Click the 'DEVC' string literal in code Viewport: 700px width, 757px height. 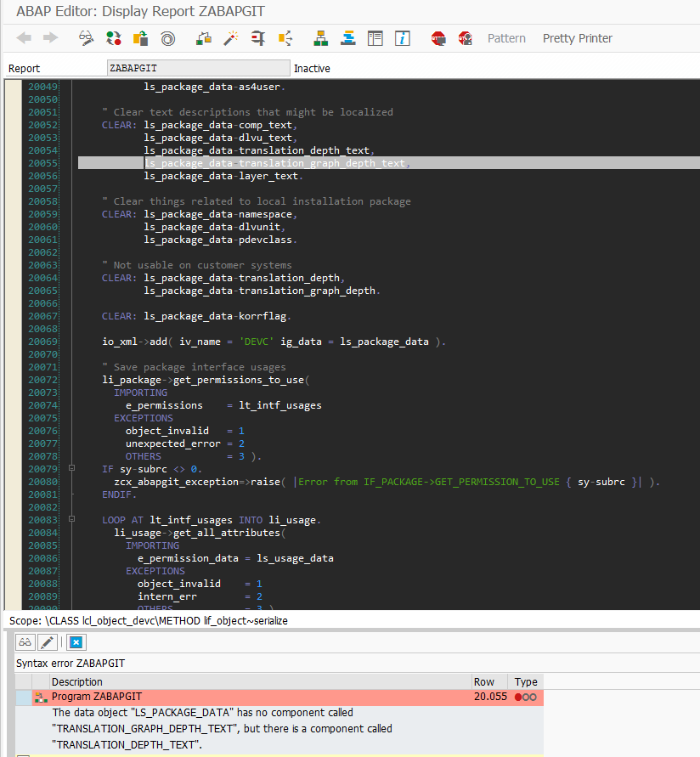[257, 342]
